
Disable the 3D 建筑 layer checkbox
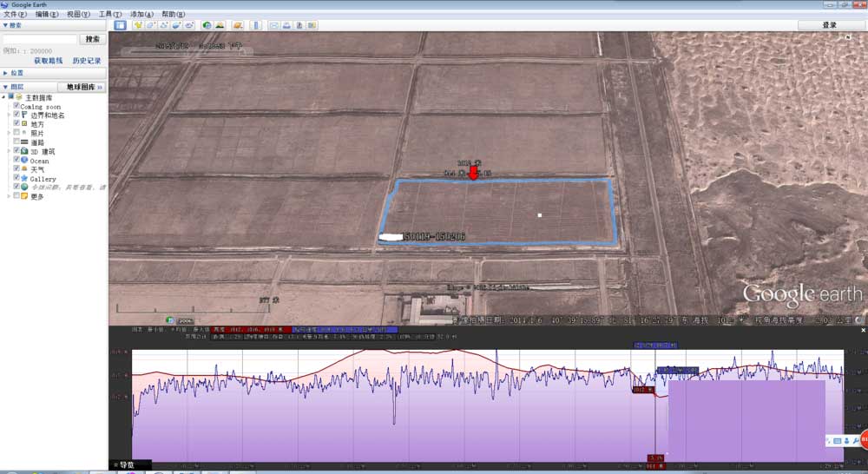click(x=16, y=150)
